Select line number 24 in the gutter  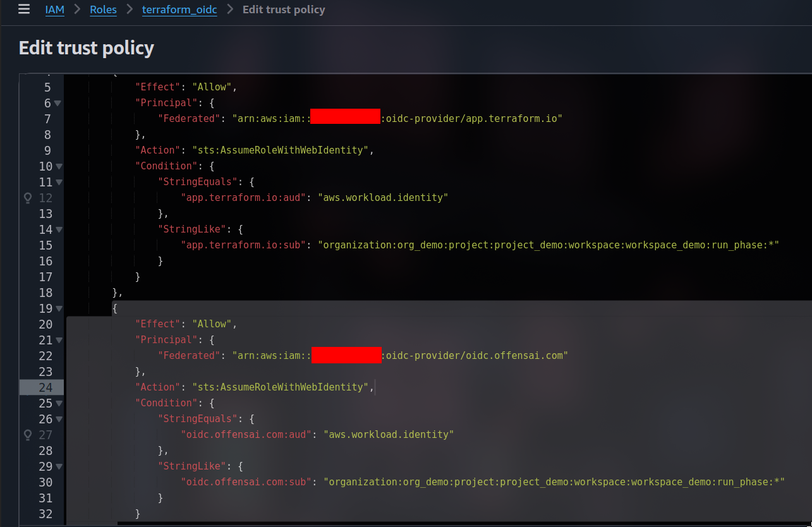[45, 387]
